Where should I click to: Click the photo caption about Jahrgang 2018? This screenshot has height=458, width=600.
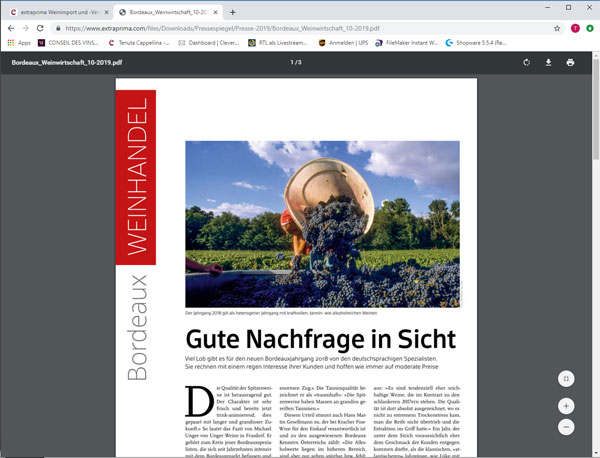pyautogui.click(x=281, y=313)
